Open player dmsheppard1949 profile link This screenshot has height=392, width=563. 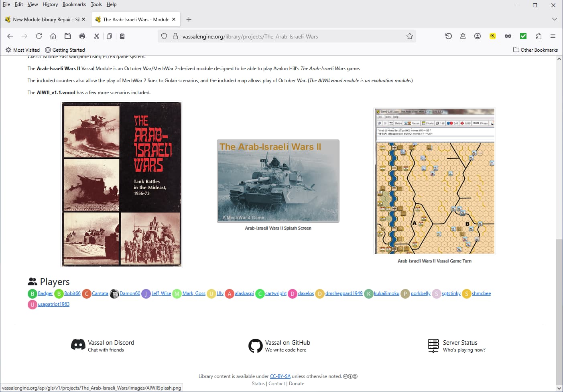point(343,293)
